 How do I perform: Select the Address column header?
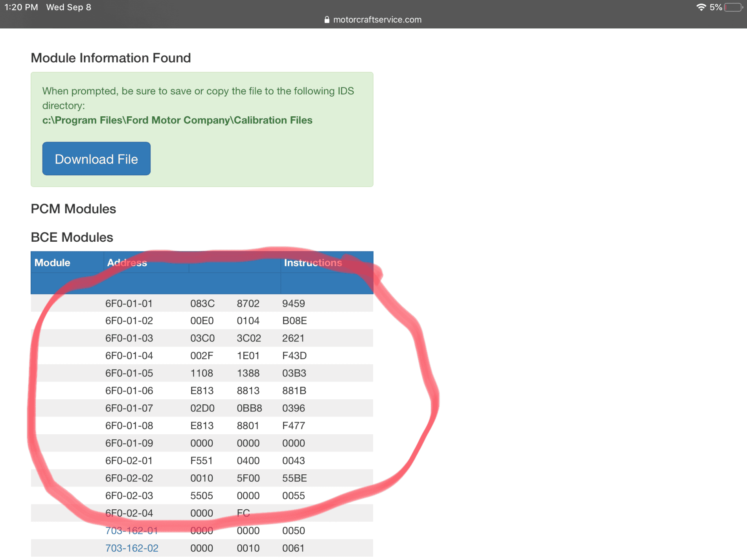pyautogui.click(x=127, y=263)
